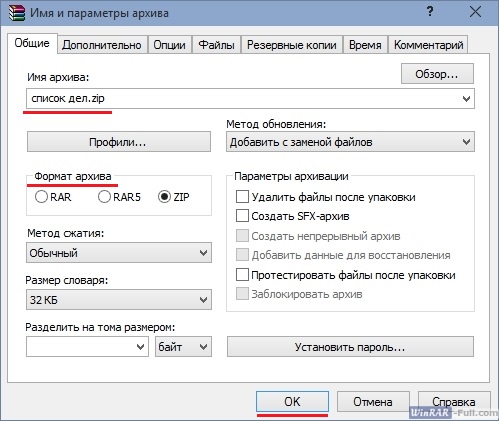Viewport: 499px width, 421px height.
Task: Open the Опции tab
Action: 169,45
